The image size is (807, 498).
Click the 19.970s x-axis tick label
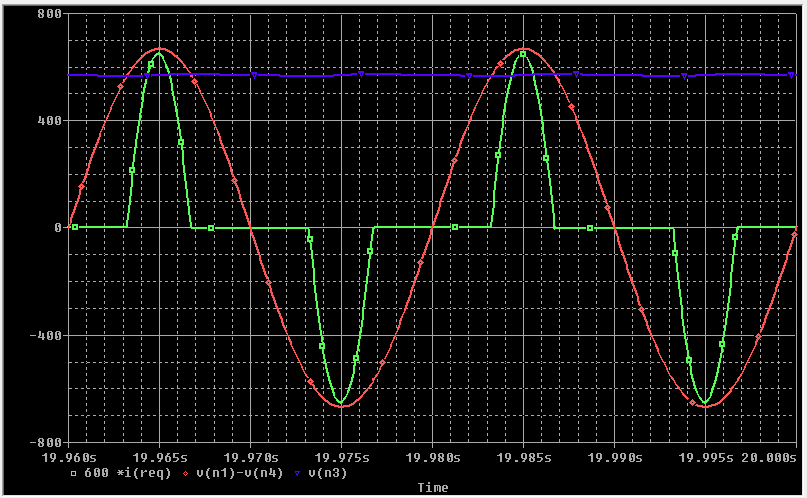point(250,457)
